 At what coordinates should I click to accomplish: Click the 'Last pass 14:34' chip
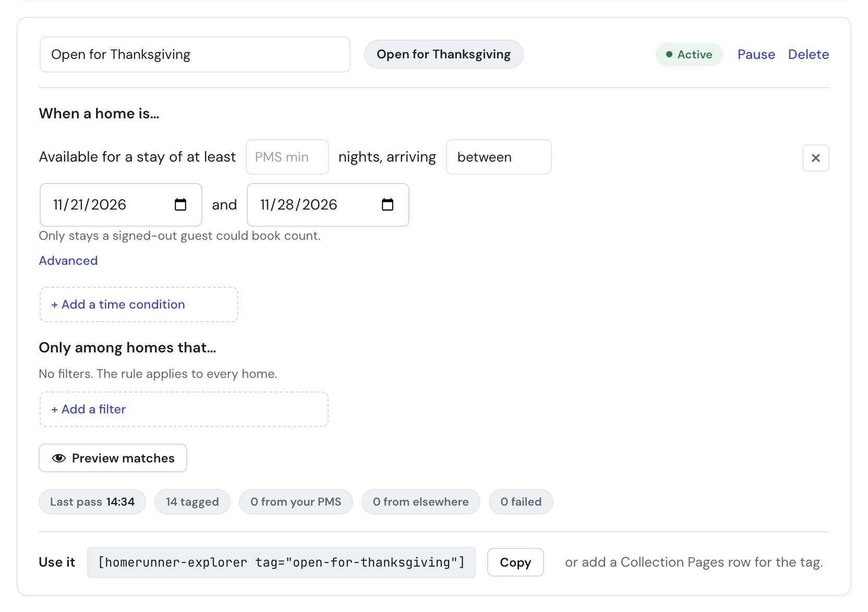pos(92,502)
